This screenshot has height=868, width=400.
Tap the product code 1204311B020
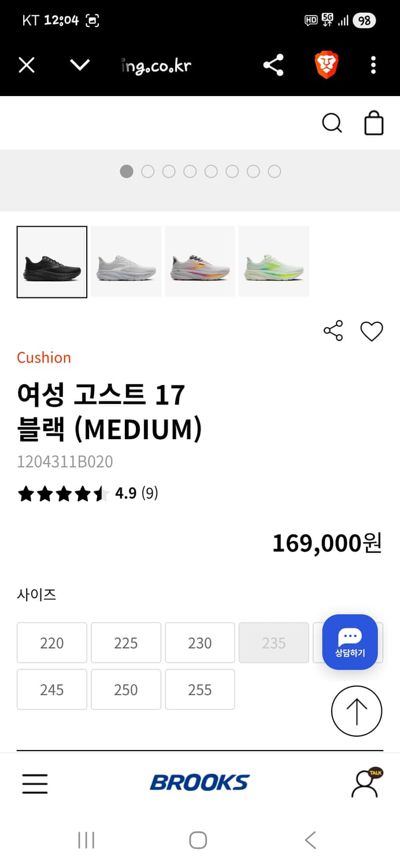65,462
